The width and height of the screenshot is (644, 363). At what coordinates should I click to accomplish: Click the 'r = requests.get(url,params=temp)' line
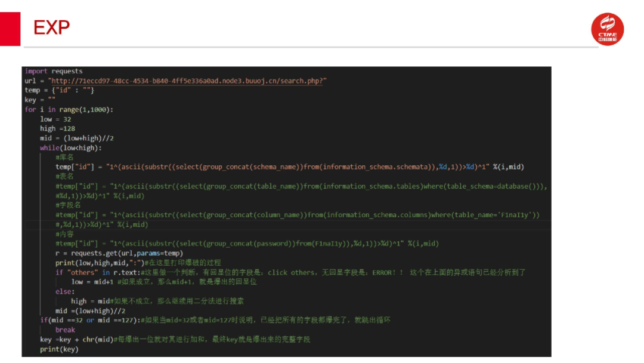[119, 253]
